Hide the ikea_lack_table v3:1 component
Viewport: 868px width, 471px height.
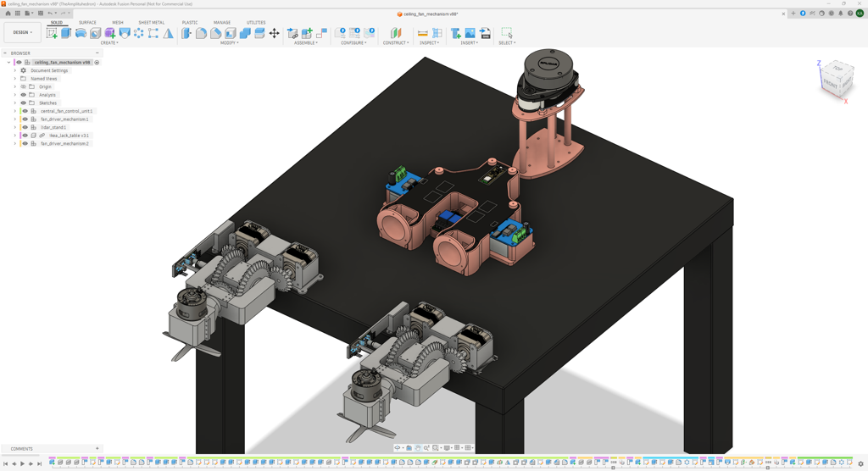[25, 135]
